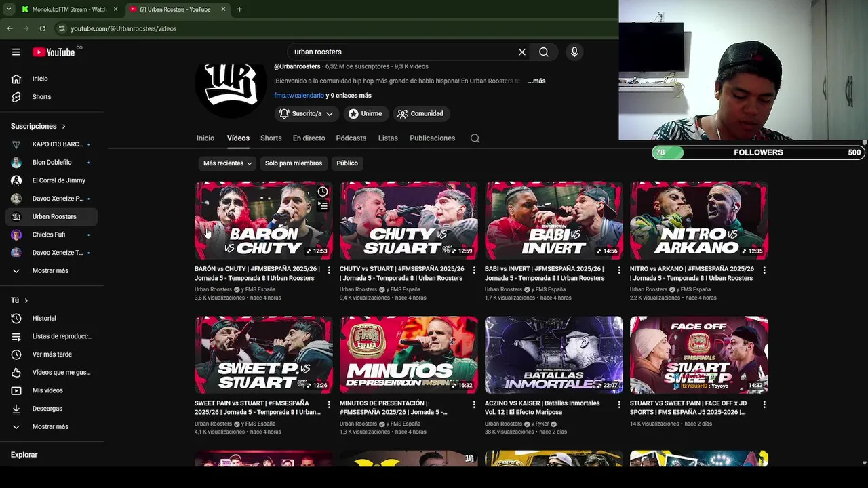Open Chicles Fufi subscription channel
The height and width of the screenshot is (488, 868).
pos(52,235)
